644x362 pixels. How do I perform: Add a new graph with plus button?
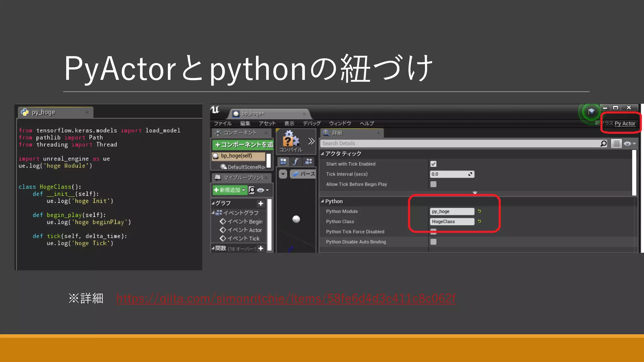click(x=261, y=204)
